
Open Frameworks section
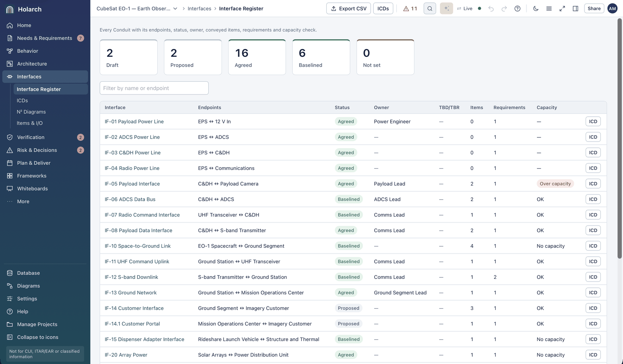(45, 176)
